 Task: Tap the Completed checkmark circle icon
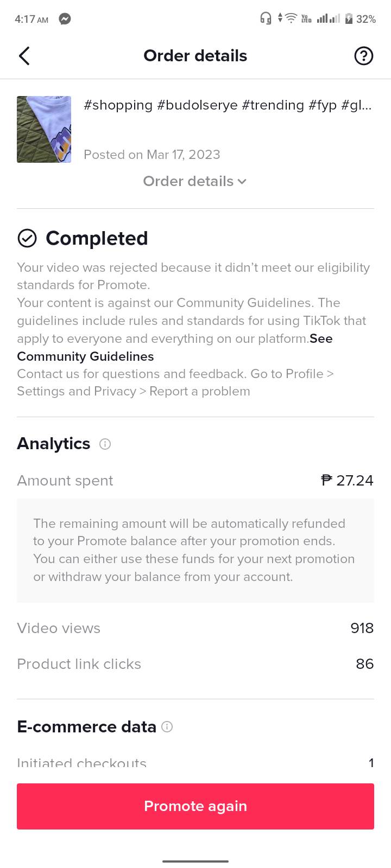tap(27, 238)
